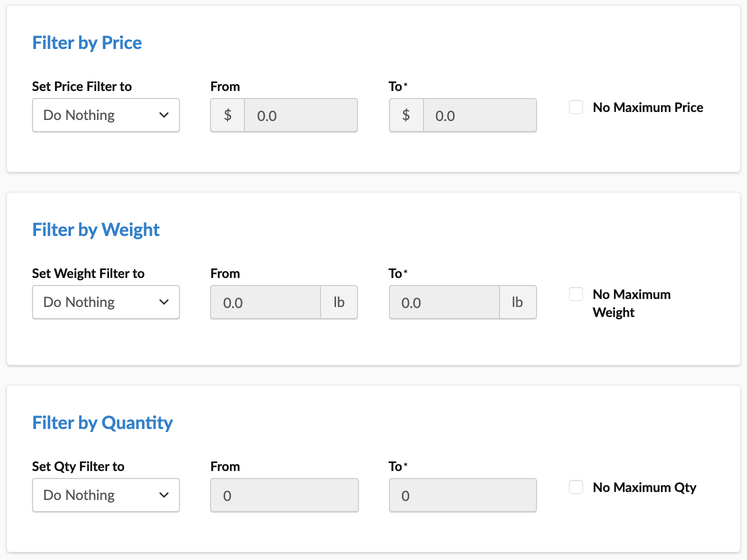747x560 pixels.
Task: Check the No Maximum Qty checkbox
Action: (576, 487)
